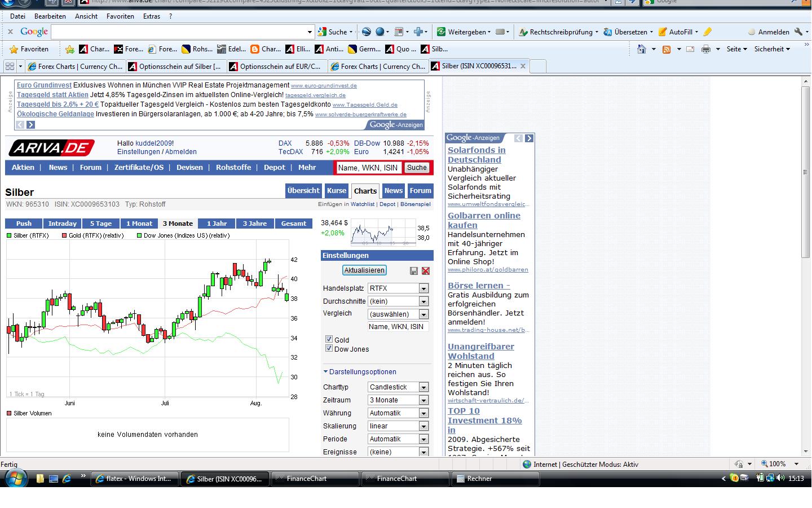Collapse the Darstellungsoptionen section
The width and height of the screenshot is (812, 508).
pos(360,372)
